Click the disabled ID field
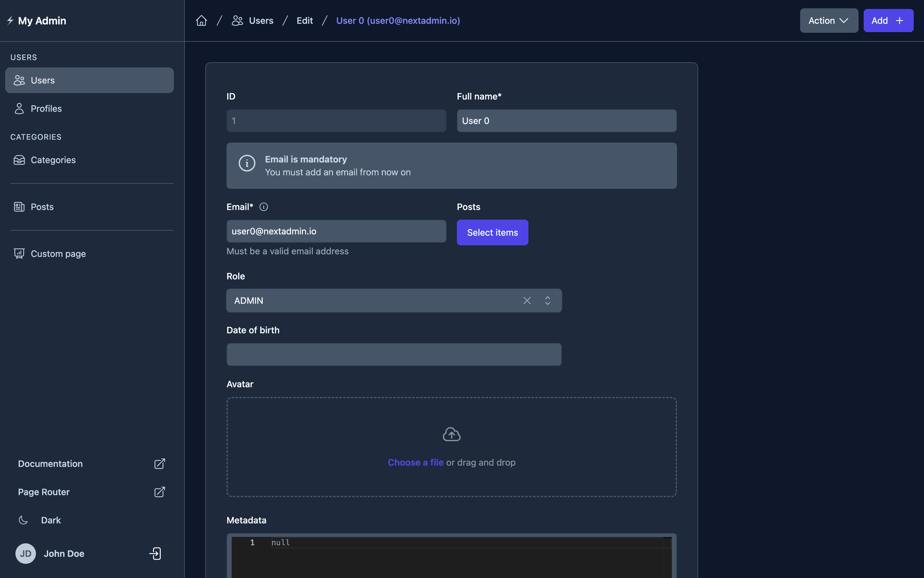 336,121
